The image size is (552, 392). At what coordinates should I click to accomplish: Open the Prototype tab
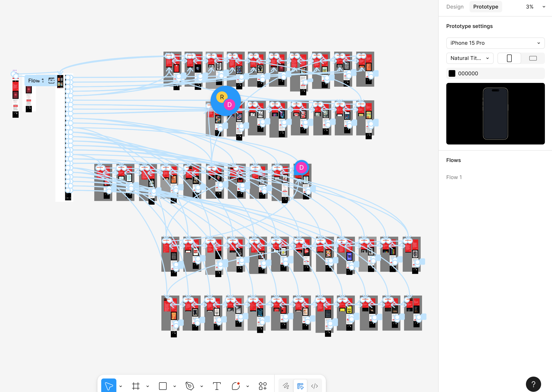pyautogui.click(x=486, y=7)
